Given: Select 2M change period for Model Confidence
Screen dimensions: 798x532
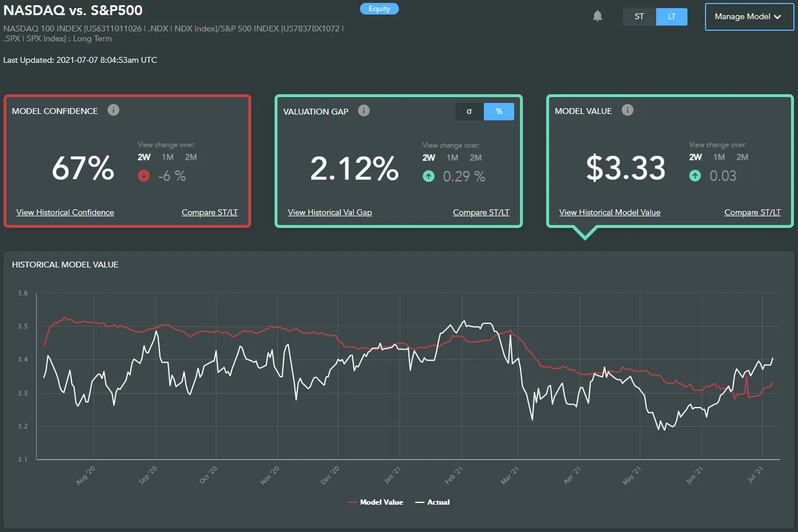Looking at the screenshot, I should [x=191, y=157].
